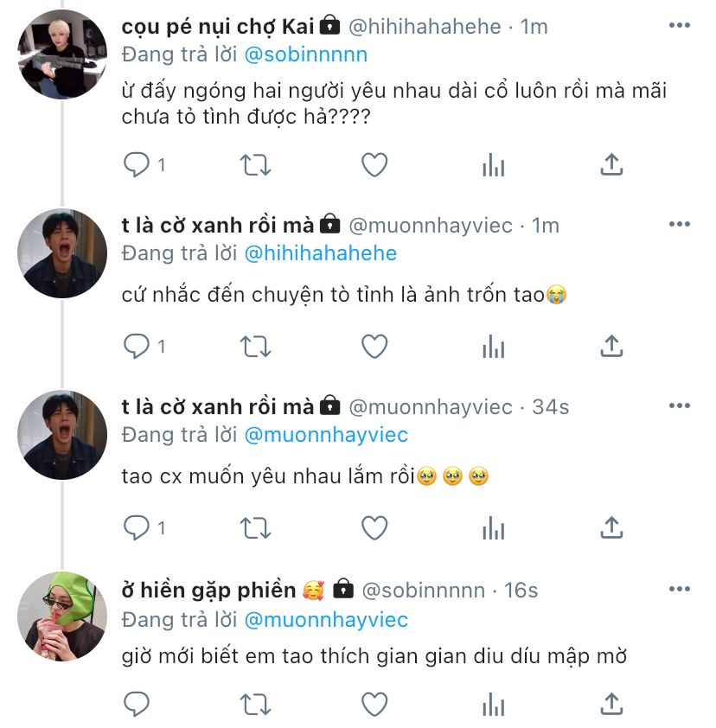
Task: Open the green hood avatar of ở hiền gặp phiền
Action: coord(62,616)
